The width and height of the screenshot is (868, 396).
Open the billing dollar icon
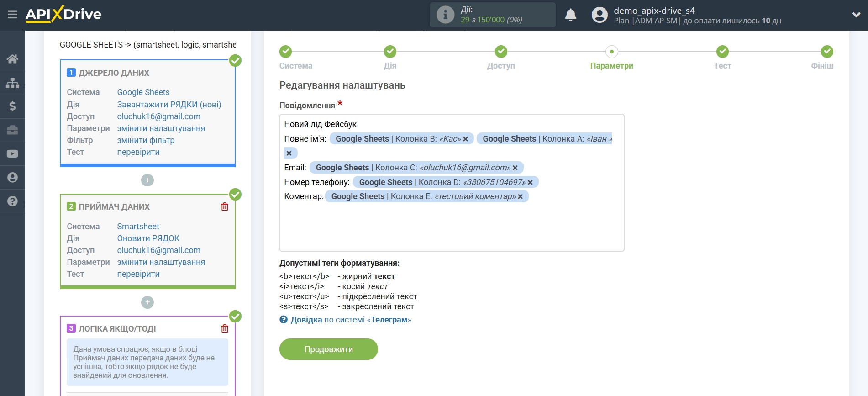[12, 106]
